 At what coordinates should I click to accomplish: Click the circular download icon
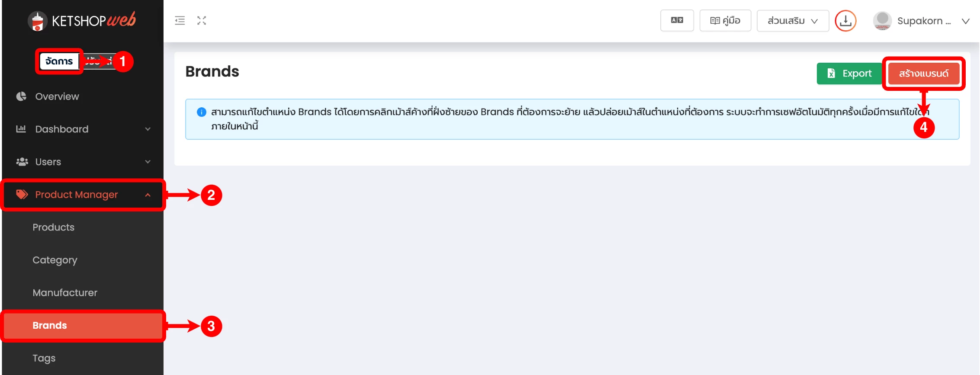pyautogui.click(x=845, y=21)
